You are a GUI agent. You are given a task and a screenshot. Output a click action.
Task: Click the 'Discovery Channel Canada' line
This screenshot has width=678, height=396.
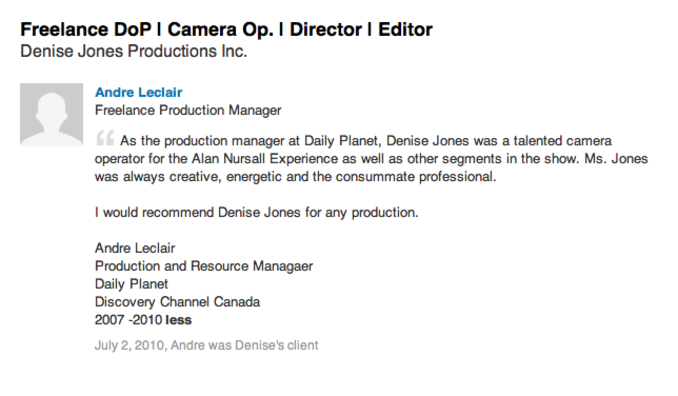click(177, 302)
